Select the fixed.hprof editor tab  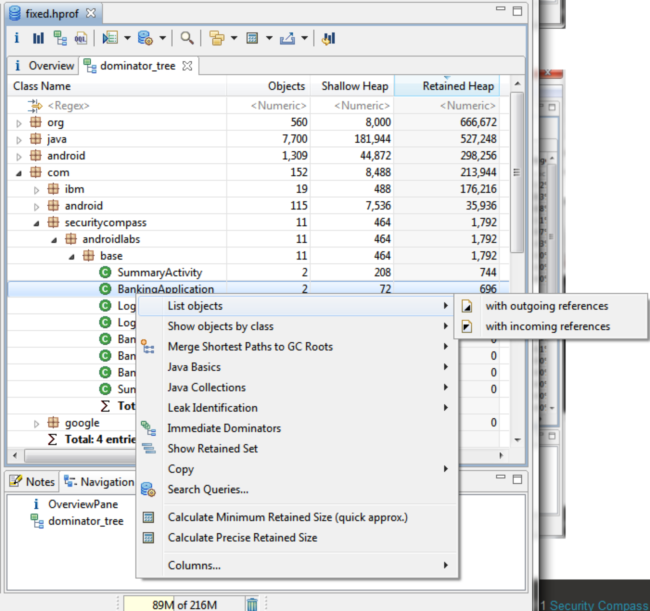(52, 14)
